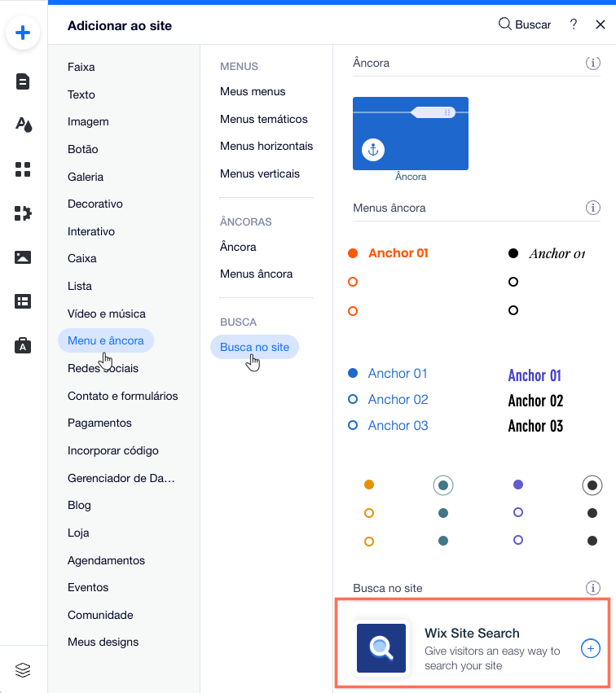The width and height of the screenshot is (616, 693).
Task: Open the Layers icon at bottom left
Action: click(23, 669)
